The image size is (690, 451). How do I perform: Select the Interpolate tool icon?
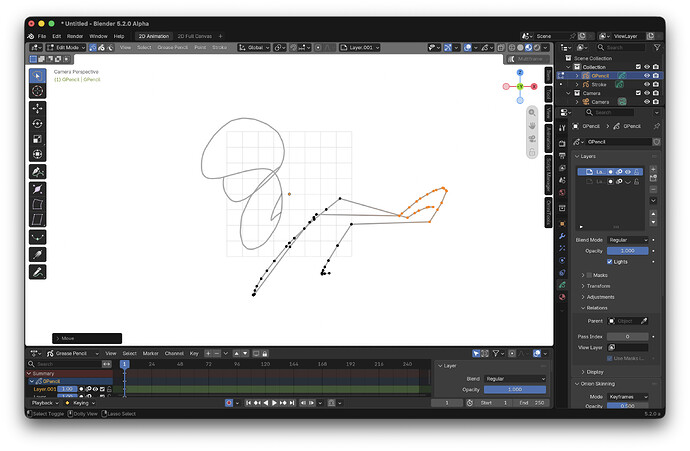[x=37, y=238]
